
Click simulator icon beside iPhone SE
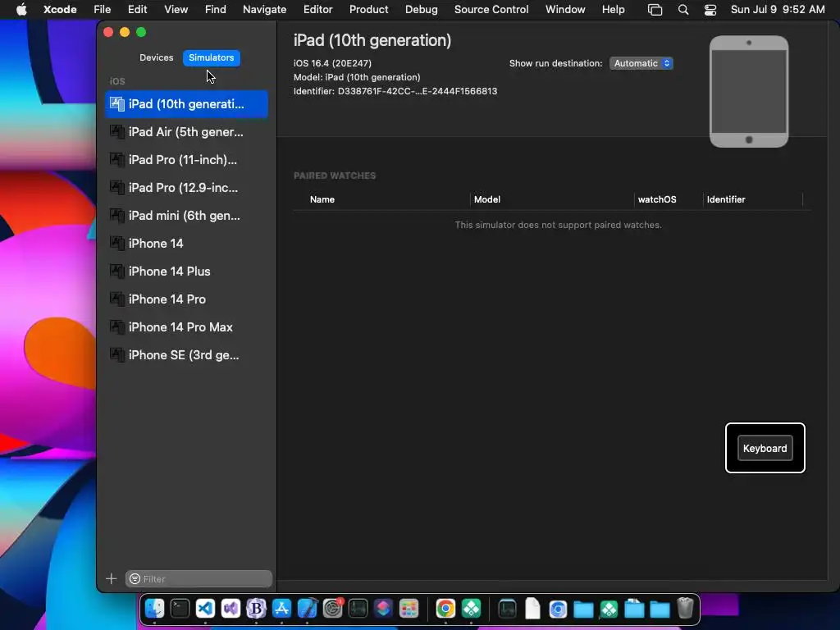[x=116, y=354]
